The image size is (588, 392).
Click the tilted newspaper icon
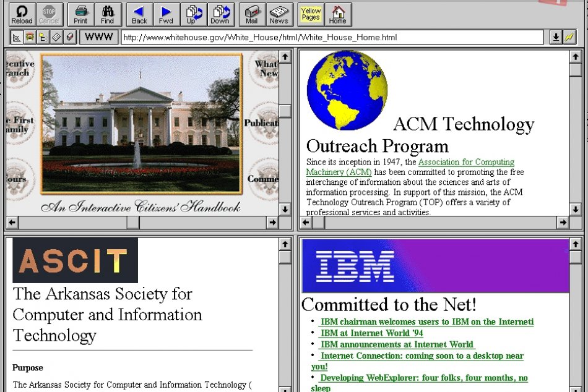tap(56, 37)
